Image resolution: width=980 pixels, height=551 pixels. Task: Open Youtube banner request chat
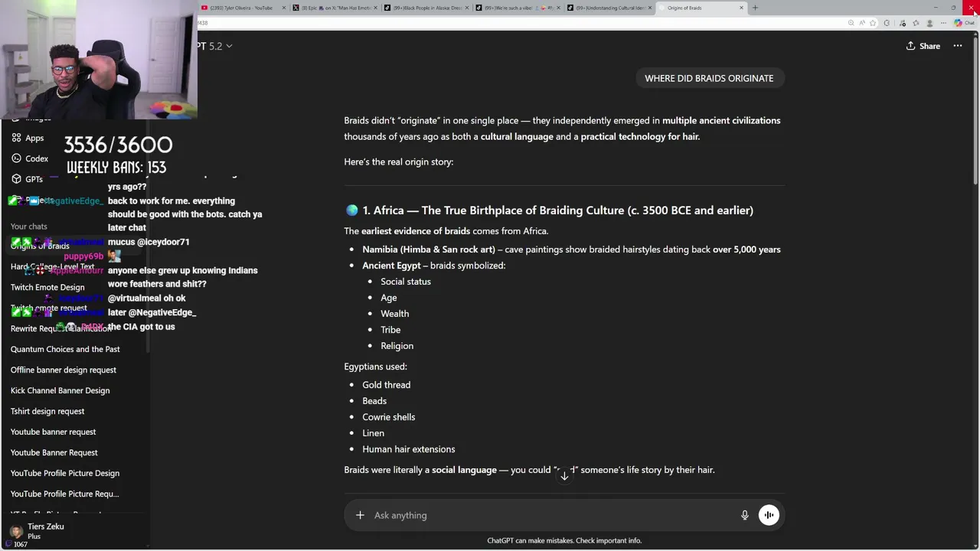tap(53, 432)
